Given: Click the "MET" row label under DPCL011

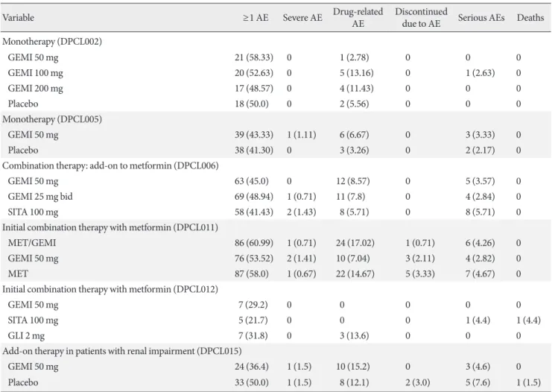Looking at the screenshot, I should (18, 274).
